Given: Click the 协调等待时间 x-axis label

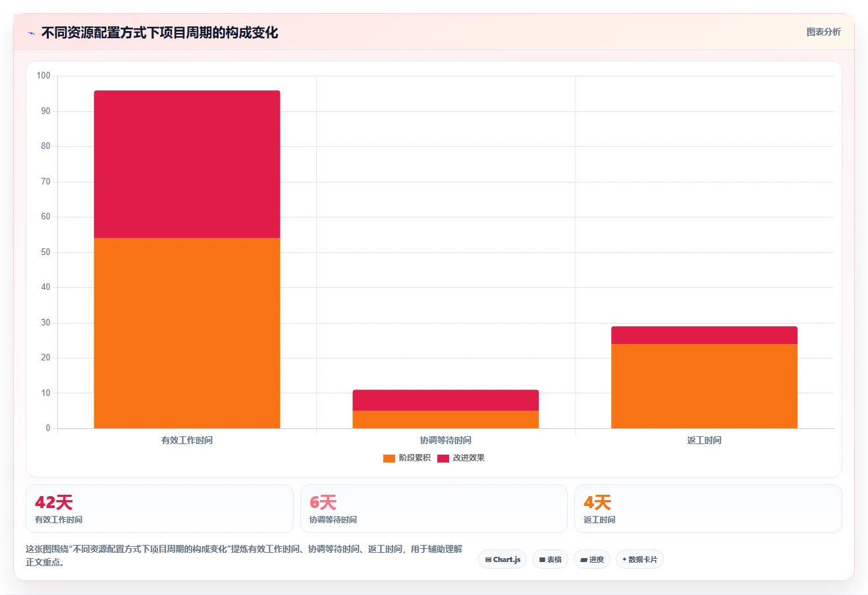Looking at the screenshot, I should (x=446, y=440).
